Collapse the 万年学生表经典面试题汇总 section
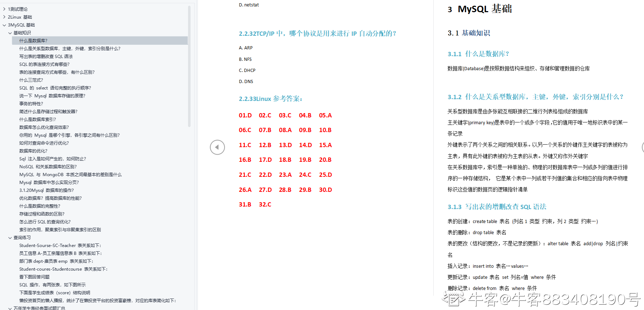The height and width of the screenshot is (310, 644). click(10, 308)
